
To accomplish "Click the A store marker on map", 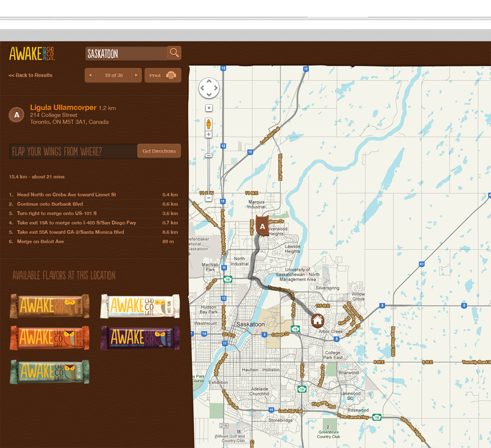I will point(262,225).
